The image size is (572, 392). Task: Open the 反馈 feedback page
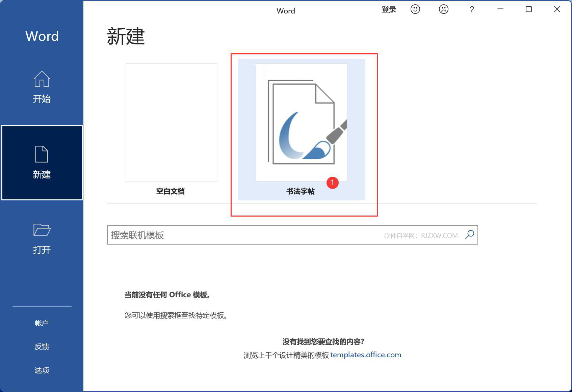pos(41,346)
